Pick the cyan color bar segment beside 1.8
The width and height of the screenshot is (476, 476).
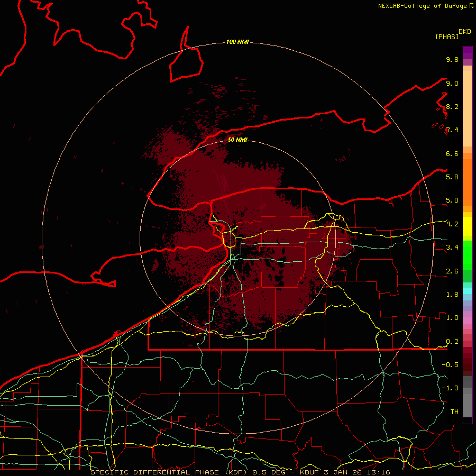[x=467, y=291]
